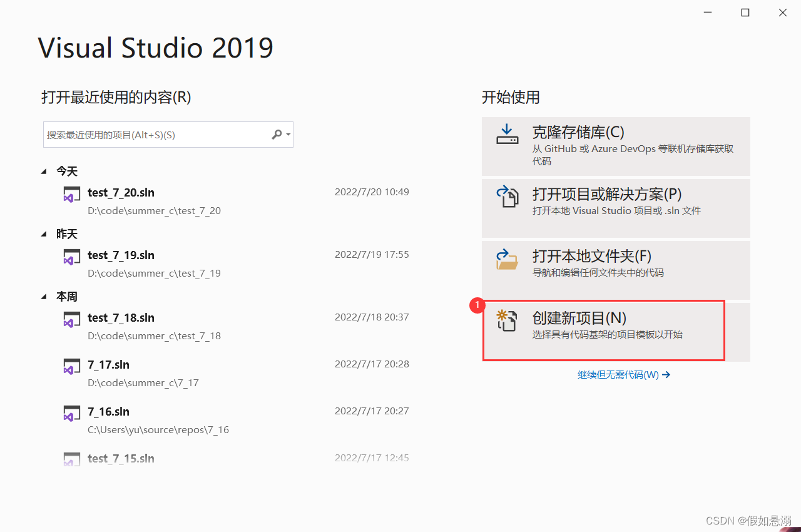Click the clone repository icon

tap(508, 134)
